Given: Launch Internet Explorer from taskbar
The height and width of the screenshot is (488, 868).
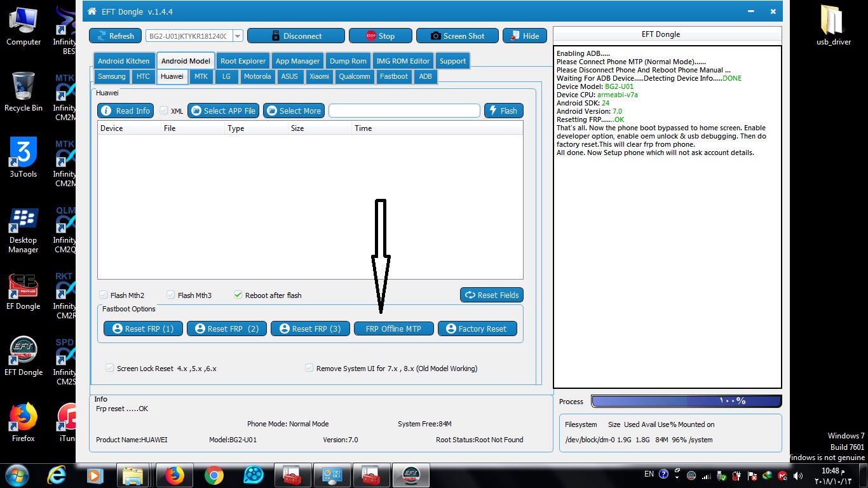Looking at the screenshot, I should [x=57, y=475].
